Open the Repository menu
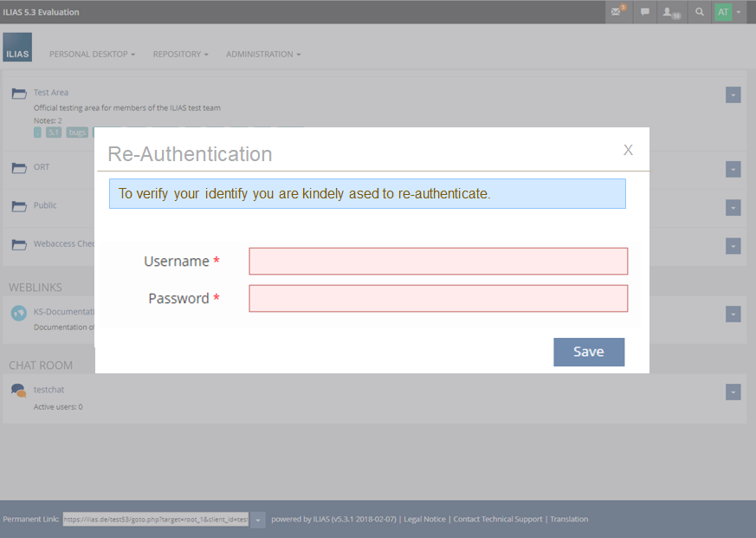 [180, 55]
